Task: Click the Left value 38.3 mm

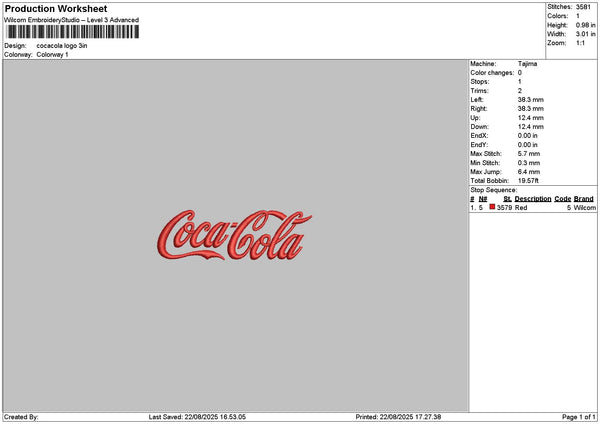Action: click(531, 100)
